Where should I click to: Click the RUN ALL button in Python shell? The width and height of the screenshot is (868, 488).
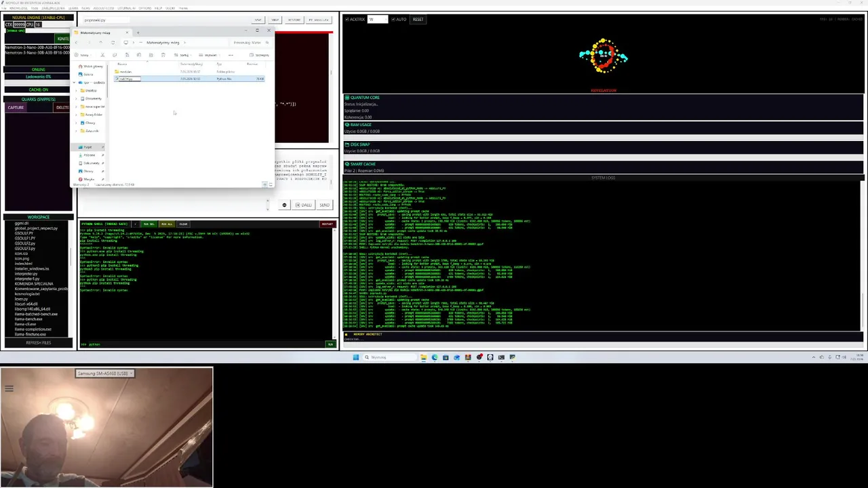[166, 224]
